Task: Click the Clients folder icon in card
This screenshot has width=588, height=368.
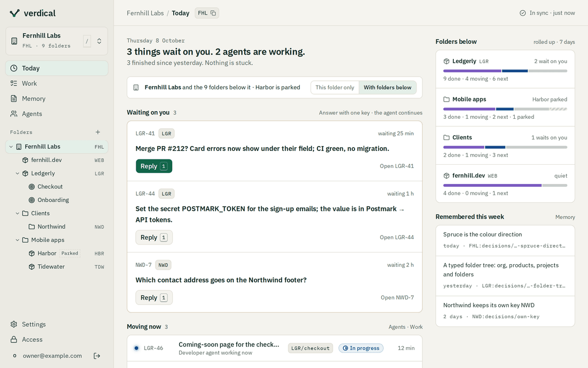Action: 446,137
